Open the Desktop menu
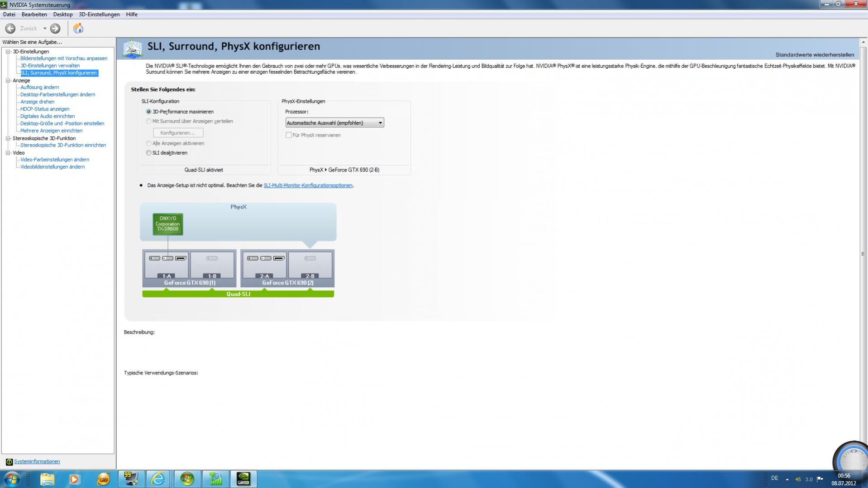This screenshot has height=488, width=868. [x=63, y=14]
